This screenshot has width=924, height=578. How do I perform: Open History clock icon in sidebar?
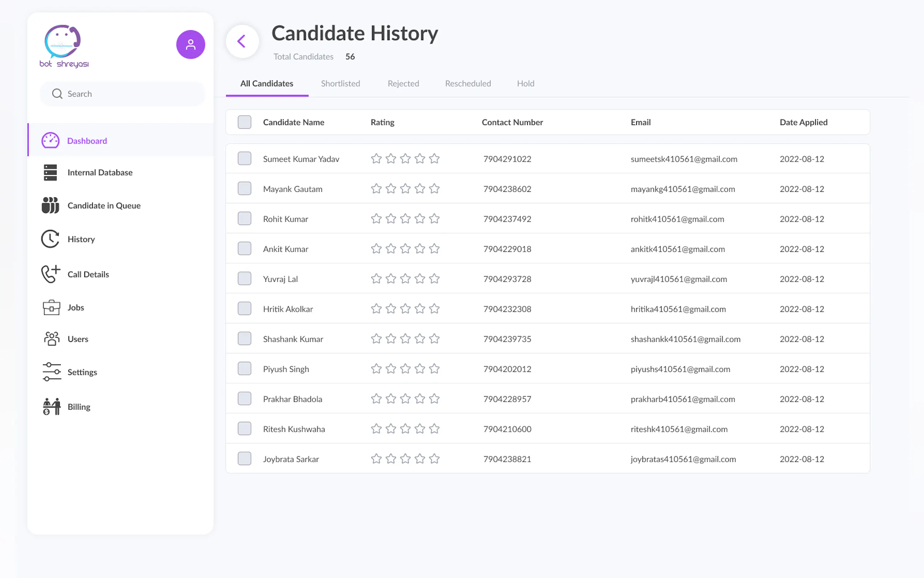click(x=50, y=239)
